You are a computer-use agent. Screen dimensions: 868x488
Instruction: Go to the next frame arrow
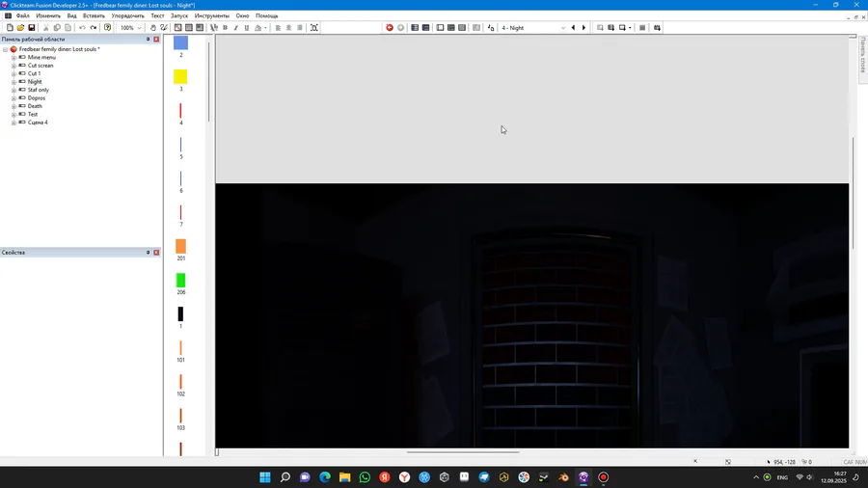coord(583,28)
